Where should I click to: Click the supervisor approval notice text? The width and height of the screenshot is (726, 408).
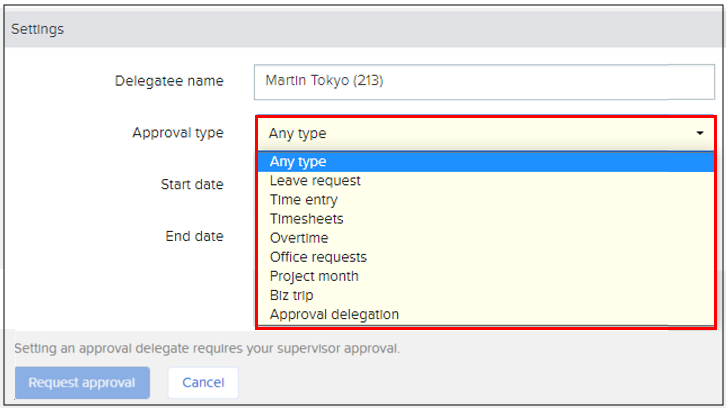[206, 349]
